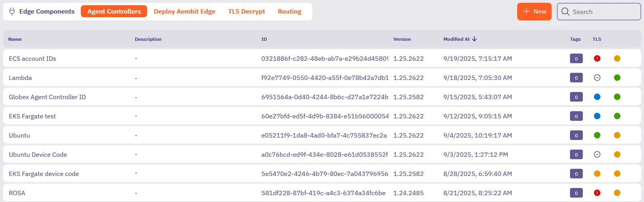Click the red TLS alert icon for ROSA
644x202 pixels.
(597, 193)
